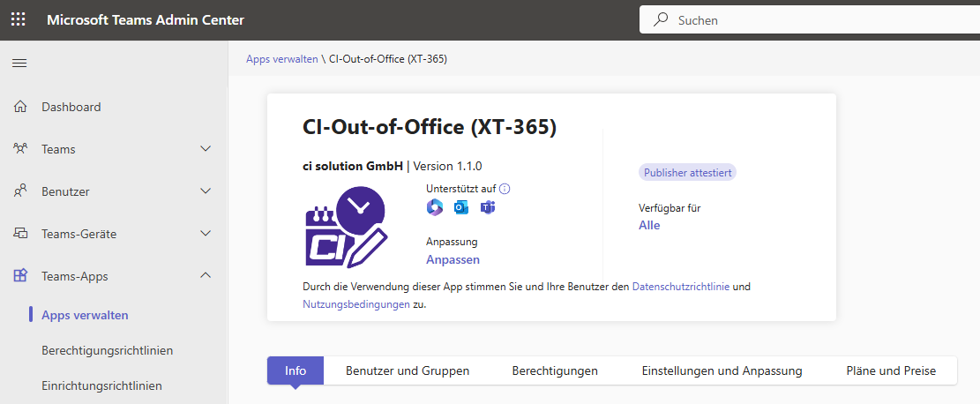Image resolution: width=980 pixels, height=404 pixels.
Task: Open the app launcher waffle icon
Action: click(x=19, y=19)
